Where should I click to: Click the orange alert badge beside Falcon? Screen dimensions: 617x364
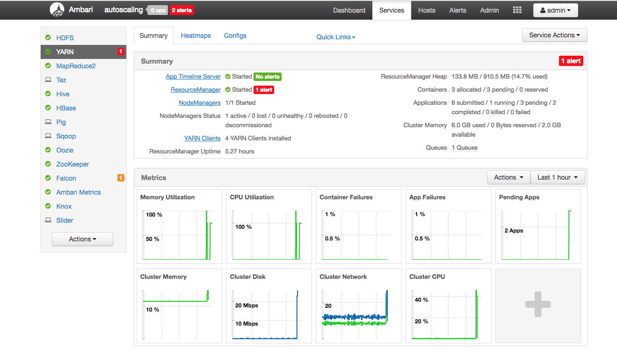click(121, 178)
